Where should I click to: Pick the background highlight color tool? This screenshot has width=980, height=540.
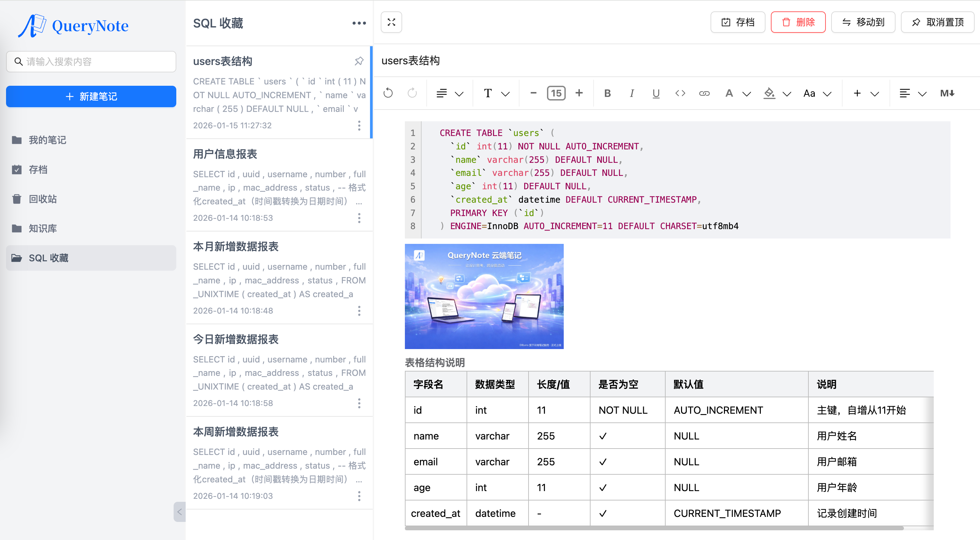[769, 93]
